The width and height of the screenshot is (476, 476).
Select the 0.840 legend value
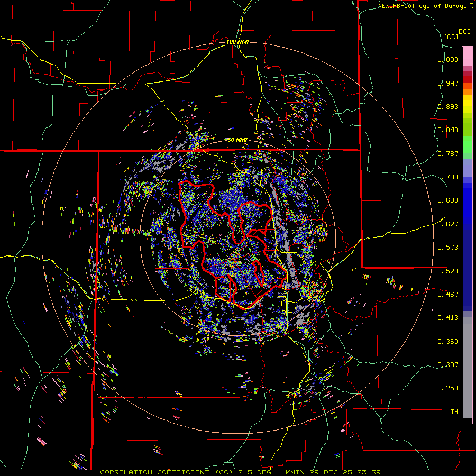pyautogui.click(x=448, y=130)
